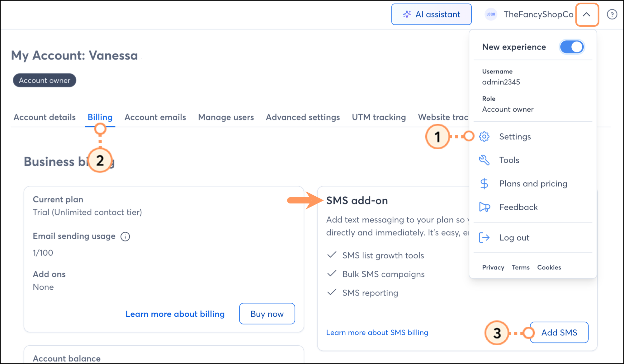624x364 pixels.
Task: Click TheFancyShopCo logo avatar
Action: (x=491, y=14)
